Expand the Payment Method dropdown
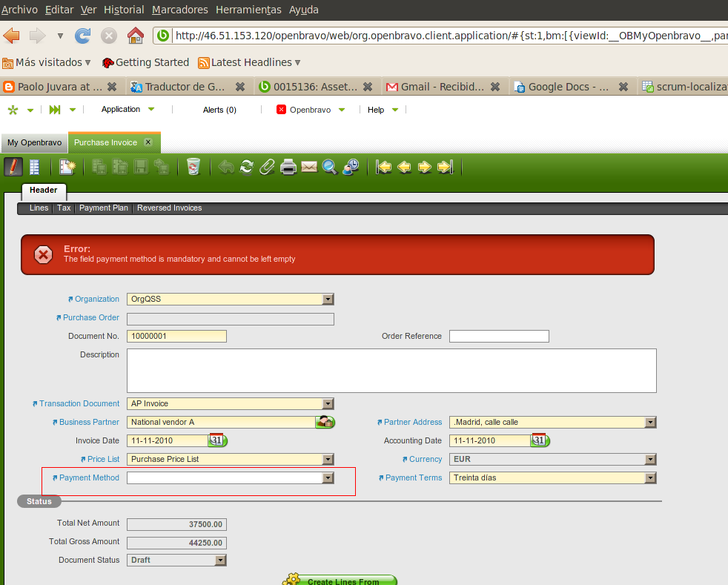The image size is (728, 585). click(328, 478)
